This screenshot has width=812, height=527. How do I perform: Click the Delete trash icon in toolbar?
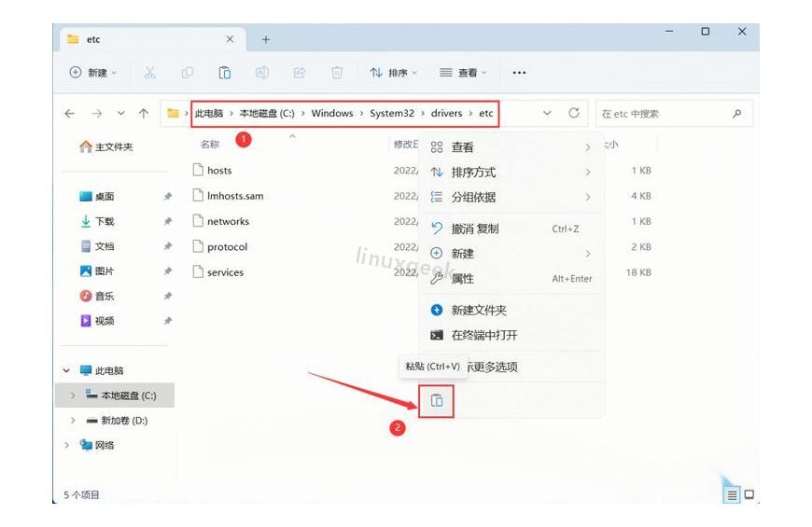click(x=337, y=73)
